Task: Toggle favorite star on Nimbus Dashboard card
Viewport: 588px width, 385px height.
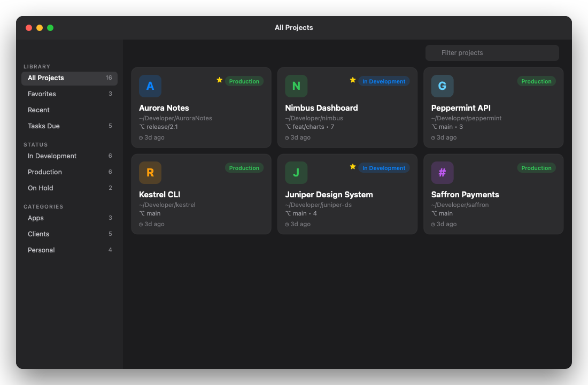Action: point(352,80)
